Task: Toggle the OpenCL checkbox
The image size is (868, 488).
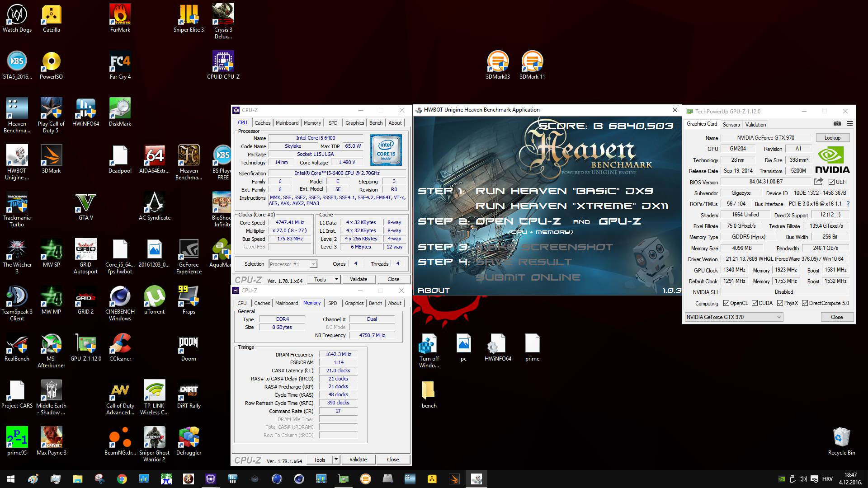Action: coord(726,303)
